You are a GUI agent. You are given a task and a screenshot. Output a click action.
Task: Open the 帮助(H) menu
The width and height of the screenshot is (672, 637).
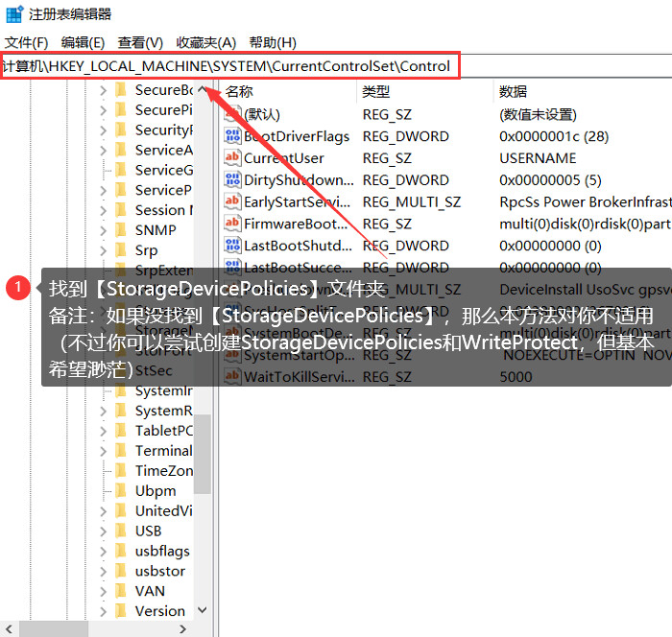tap(273, 42)
